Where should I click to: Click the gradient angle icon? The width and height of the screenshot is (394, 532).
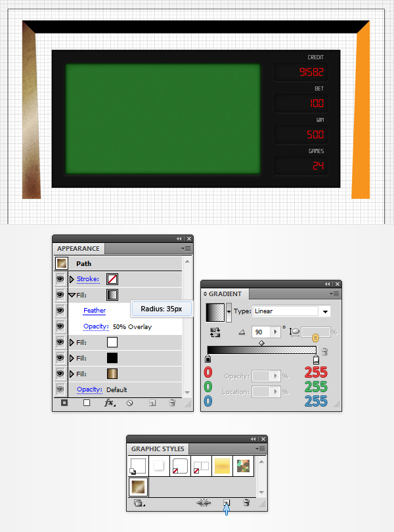[242, 332]
